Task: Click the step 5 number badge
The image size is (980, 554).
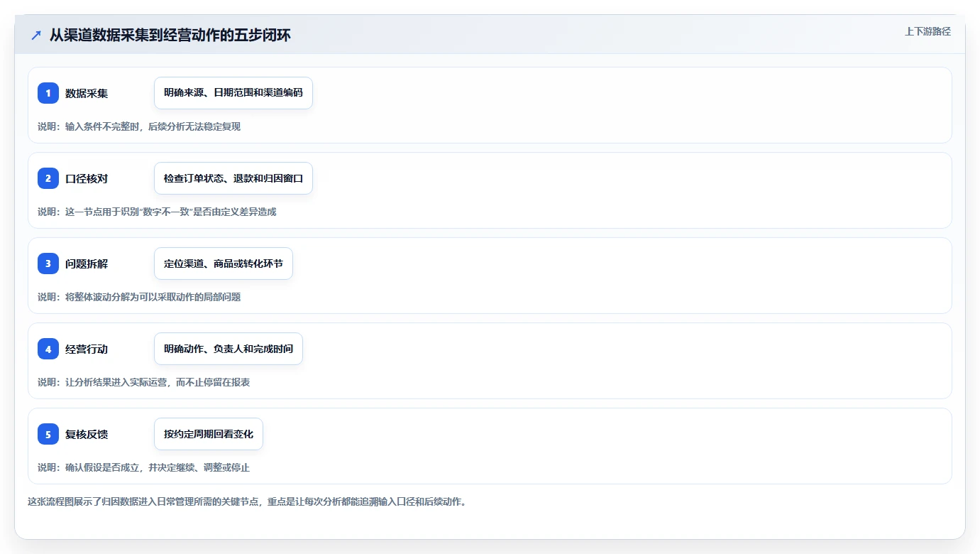Action: (x=48, y=434)
